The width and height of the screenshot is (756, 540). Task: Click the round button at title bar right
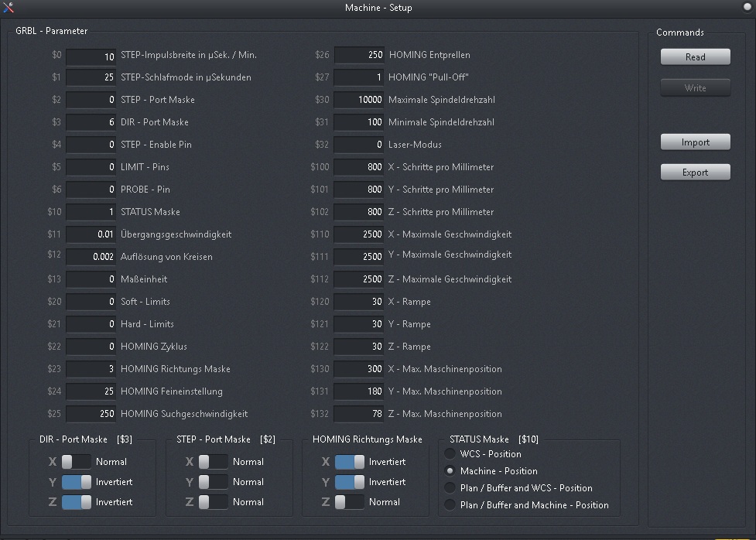coord(747,8)
